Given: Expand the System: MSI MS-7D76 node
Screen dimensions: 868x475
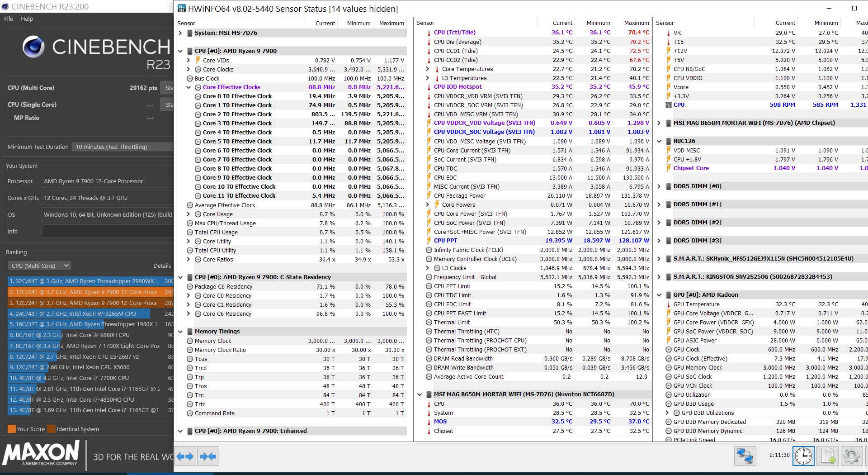Looking at the screenshot, I should tap(180, 33).
